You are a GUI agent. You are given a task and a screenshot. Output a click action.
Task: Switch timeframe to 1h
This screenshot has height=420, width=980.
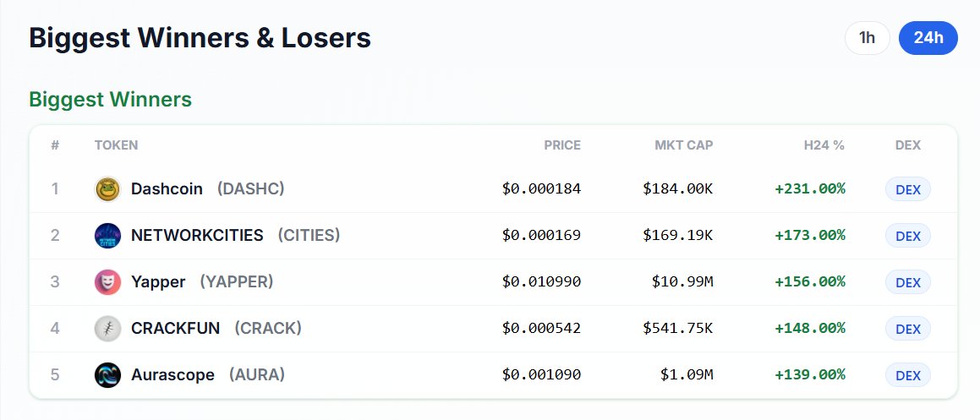pos(867,38)
